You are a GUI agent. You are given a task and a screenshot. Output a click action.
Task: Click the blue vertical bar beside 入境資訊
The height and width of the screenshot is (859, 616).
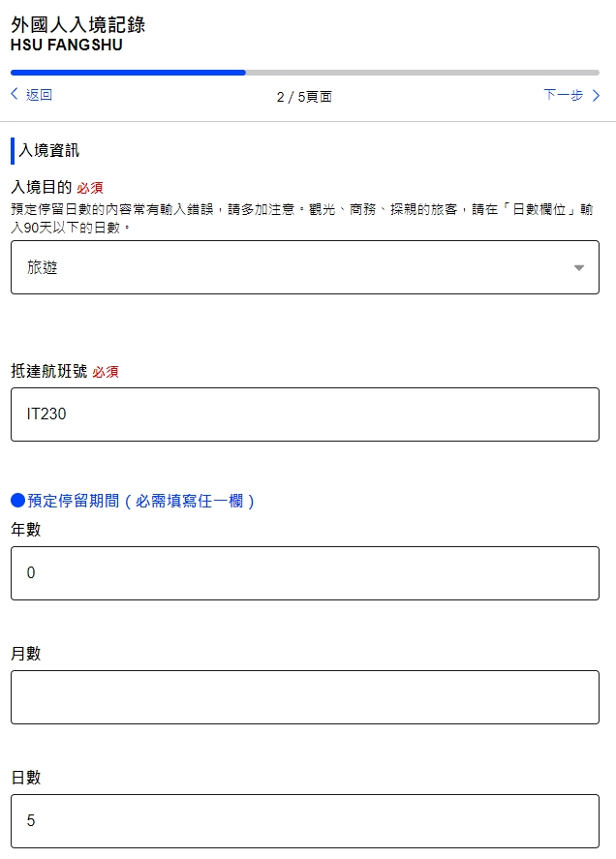click(x=13, y=151)
